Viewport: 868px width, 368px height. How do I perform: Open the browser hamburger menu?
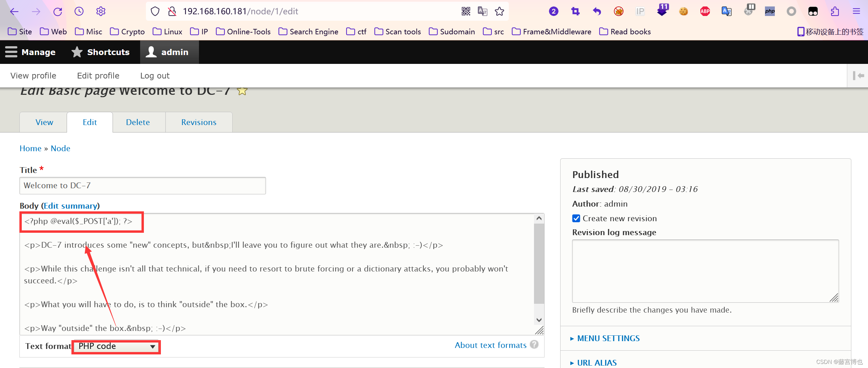856,12
